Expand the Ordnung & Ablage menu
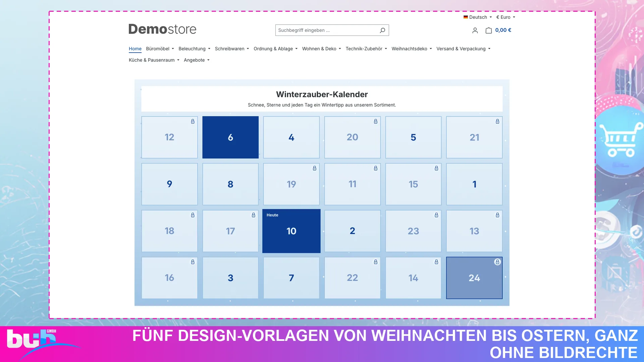Viewport: 644px width, 362px height. [x=275, y=49]
